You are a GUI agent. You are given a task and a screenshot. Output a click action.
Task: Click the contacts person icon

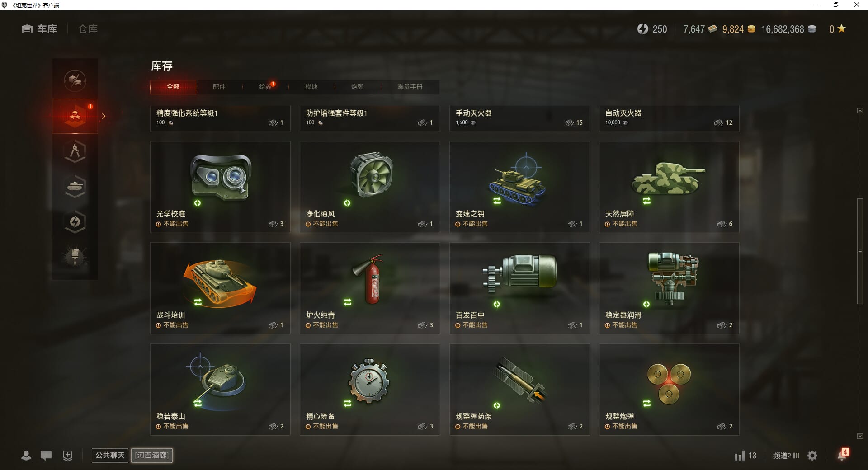tap(26, 456)
